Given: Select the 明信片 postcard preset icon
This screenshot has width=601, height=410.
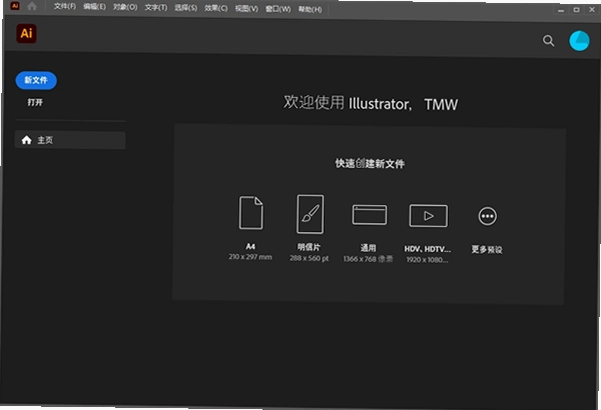Looking at the screenshot, I should point(310,214).
